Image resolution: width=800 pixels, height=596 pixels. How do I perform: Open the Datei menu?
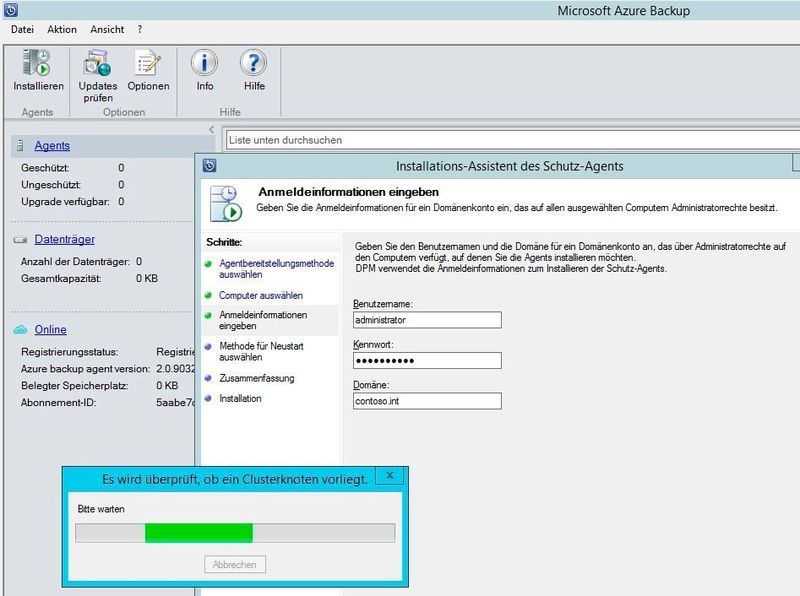point(22,30)
